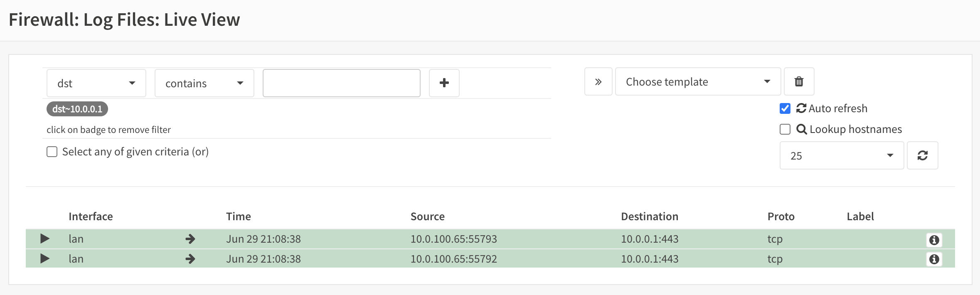Click the Label column header
The height and width of the screenshot is (295, 980).
click(x=860, y=216)
